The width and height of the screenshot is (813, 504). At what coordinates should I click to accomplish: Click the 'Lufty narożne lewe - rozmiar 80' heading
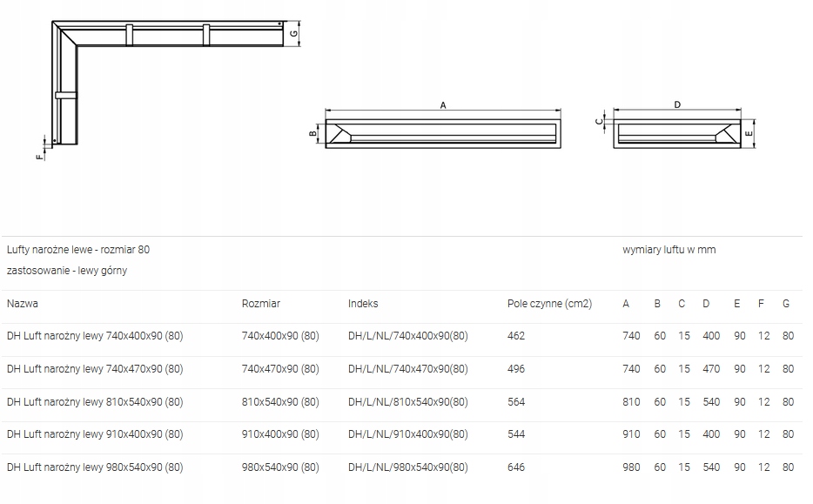click(78, 250)
